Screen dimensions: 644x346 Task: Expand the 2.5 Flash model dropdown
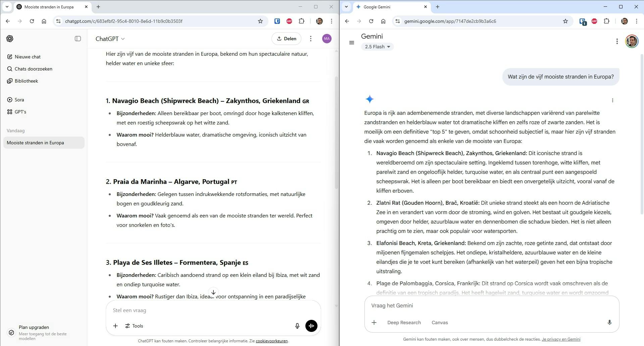(x=378, y=47)
